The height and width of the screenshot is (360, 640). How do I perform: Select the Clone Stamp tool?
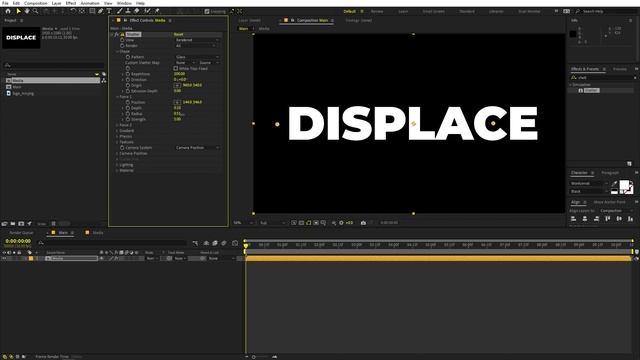point(128,11)
